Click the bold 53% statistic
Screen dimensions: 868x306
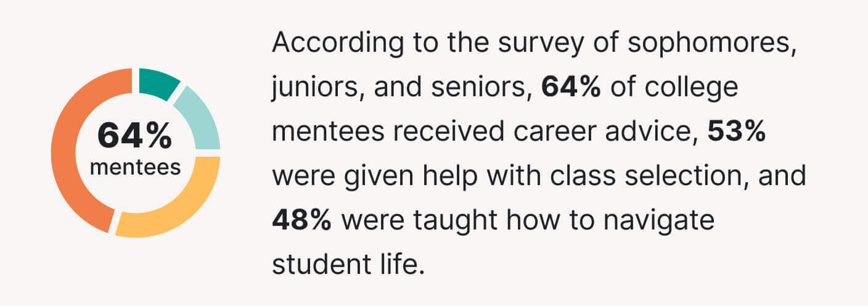(737, 132)
